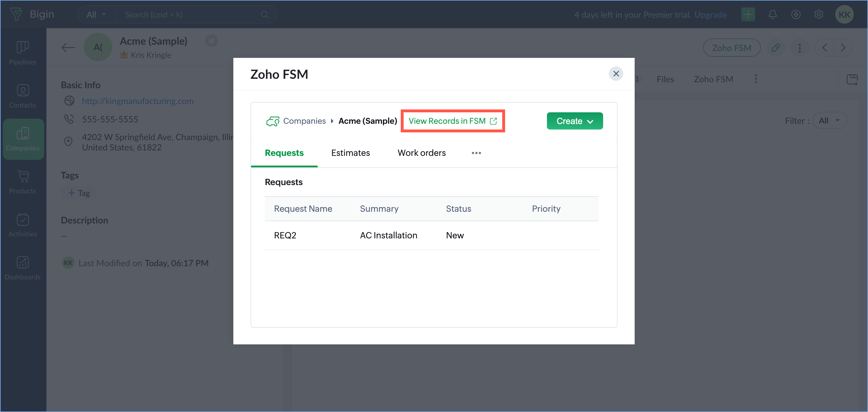Click the lightning bolt circle icon

(x=795, y=15)
